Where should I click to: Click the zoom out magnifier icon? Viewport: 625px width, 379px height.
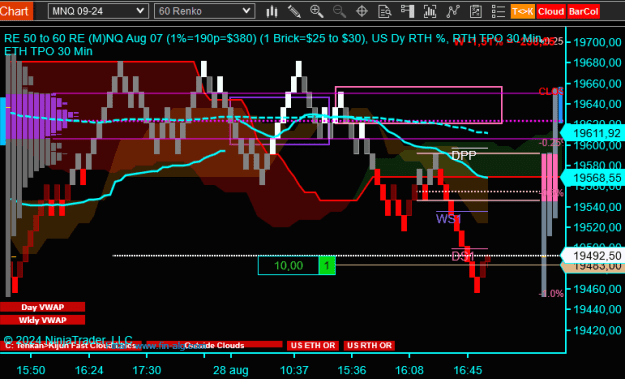339,11
